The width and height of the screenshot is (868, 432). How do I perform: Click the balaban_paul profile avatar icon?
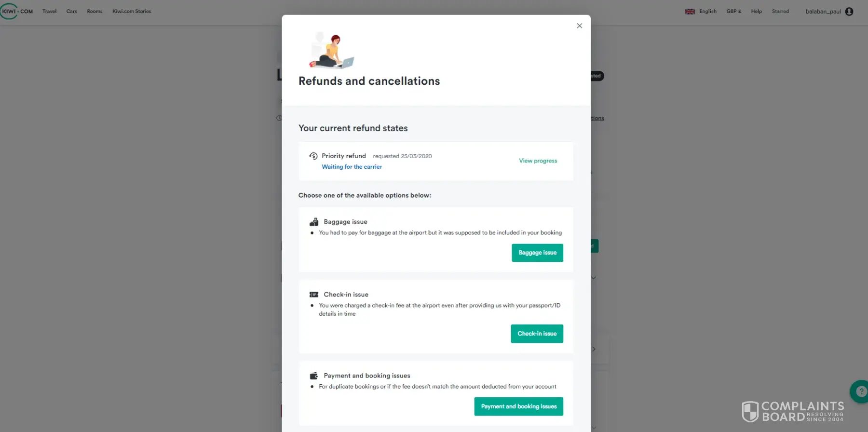849,12
